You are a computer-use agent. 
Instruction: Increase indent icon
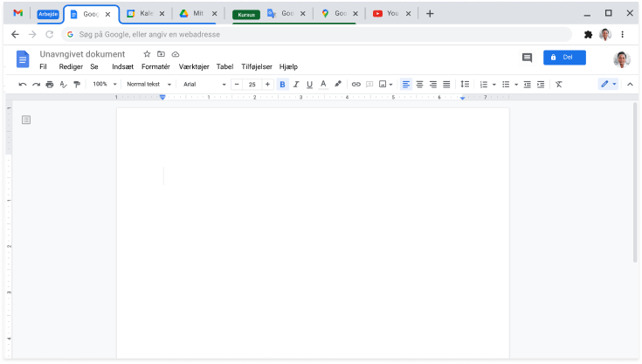(x=541, y=85)
